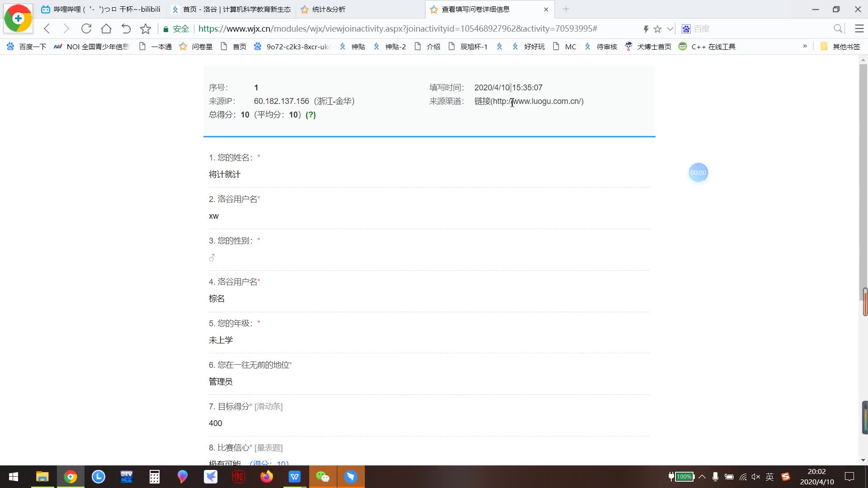Click the muted volume tray icon
868x488 pixels.
pos(756,477)
